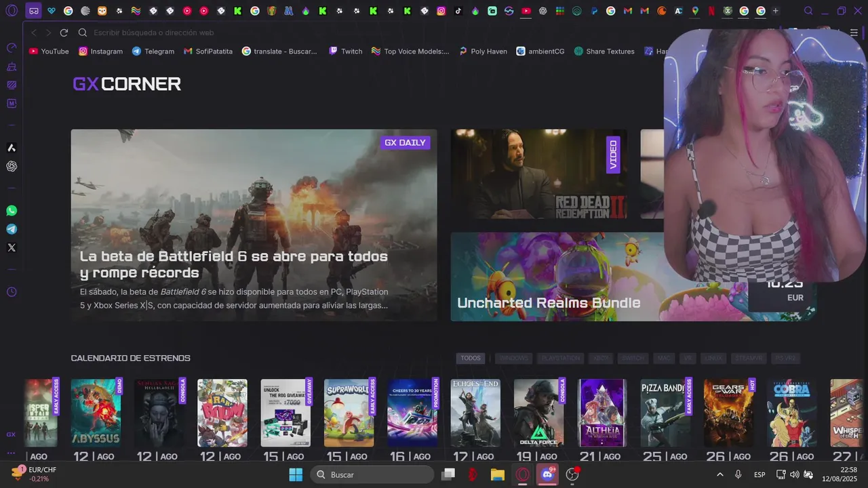868x488 pixels.
Task: Switch to the ChatGPT browser tab
Action: point(543,11)
